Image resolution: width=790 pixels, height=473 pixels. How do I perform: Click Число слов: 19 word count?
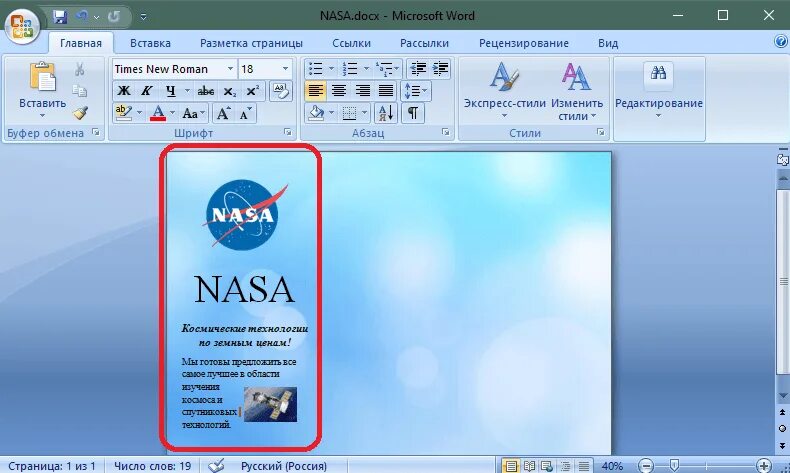click(x=152, y=466)
